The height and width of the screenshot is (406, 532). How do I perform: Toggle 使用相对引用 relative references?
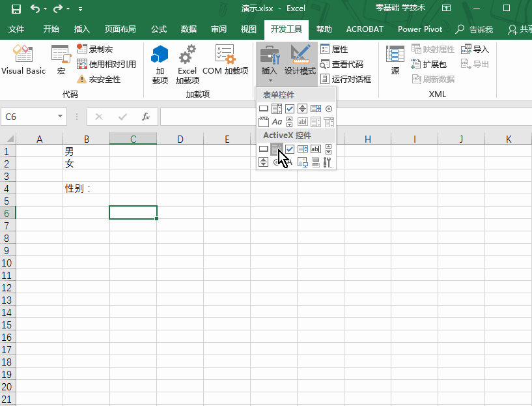tap(106, 64)
